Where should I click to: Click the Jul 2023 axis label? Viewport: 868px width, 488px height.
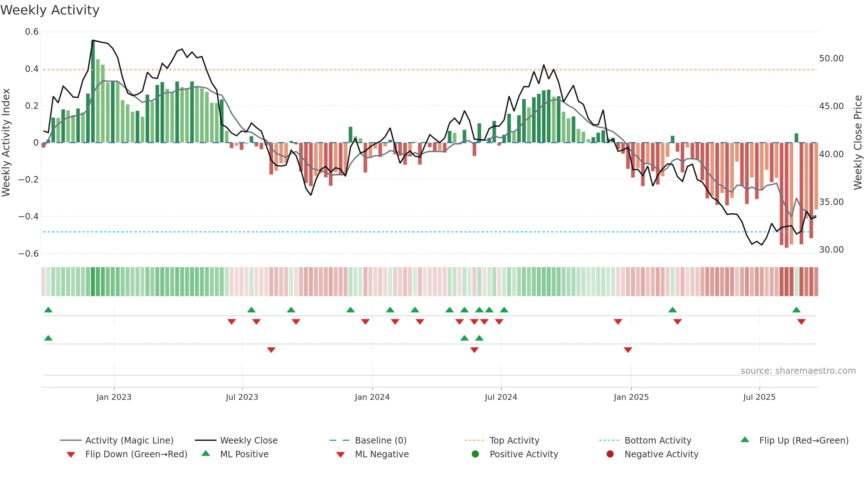(x=242, y=397)
